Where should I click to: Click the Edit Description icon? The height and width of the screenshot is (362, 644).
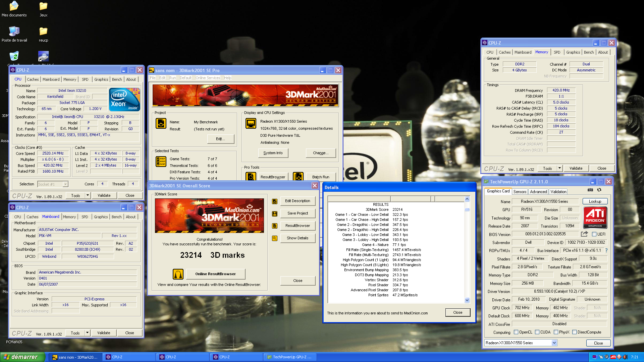(x=275, y=201)
